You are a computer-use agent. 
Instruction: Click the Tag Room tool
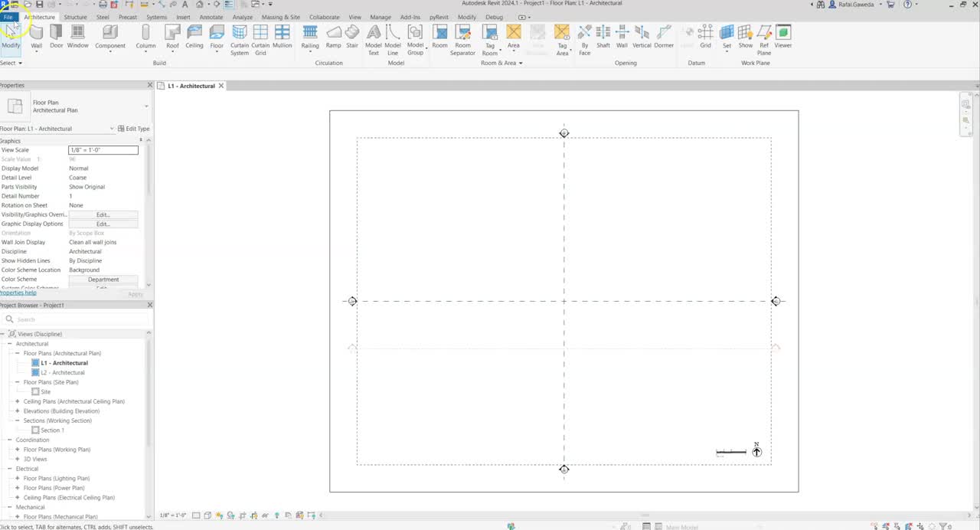tap(490, 40)
